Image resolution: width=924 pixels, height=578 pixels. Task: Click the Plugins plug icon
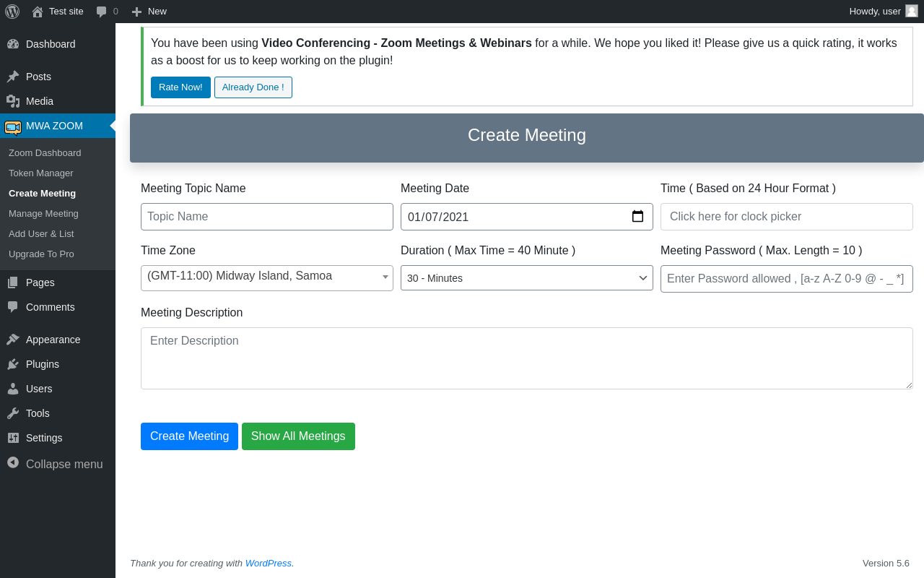point(13,364)
